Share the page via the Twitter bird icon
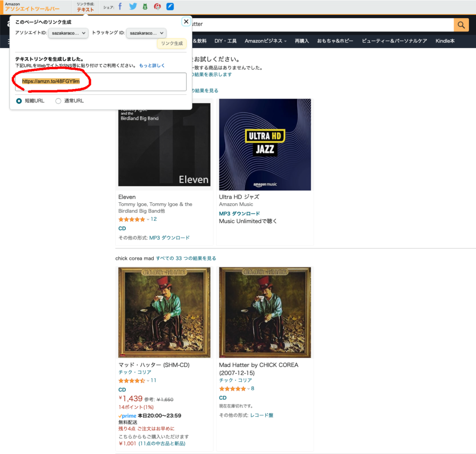 [133, 7]
